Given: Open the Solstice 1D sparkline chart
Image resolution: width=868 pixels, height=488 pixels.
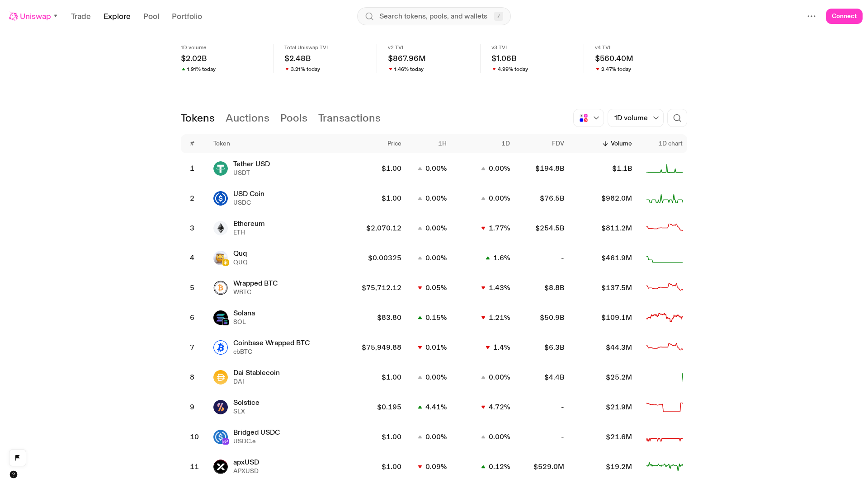Looking at the screenshot, I should click(x=665, y=407).
